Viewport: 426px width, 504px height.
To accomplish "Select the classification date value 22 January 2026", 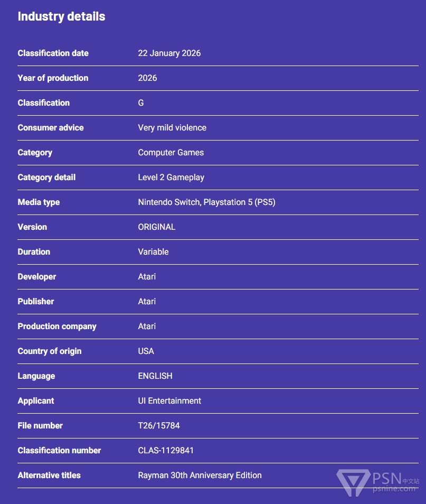I will 169,53.
